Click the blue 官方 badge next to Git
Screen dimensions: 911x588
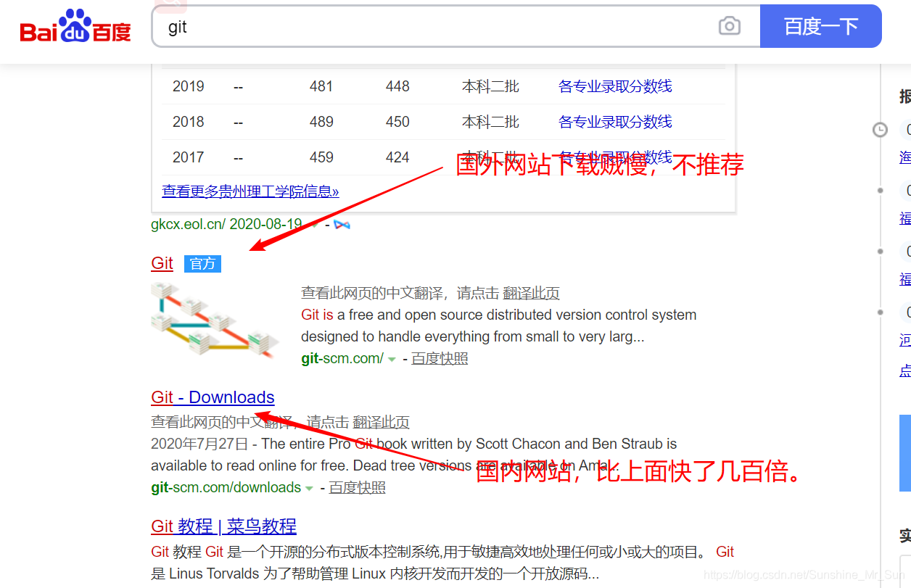[202, 264]
